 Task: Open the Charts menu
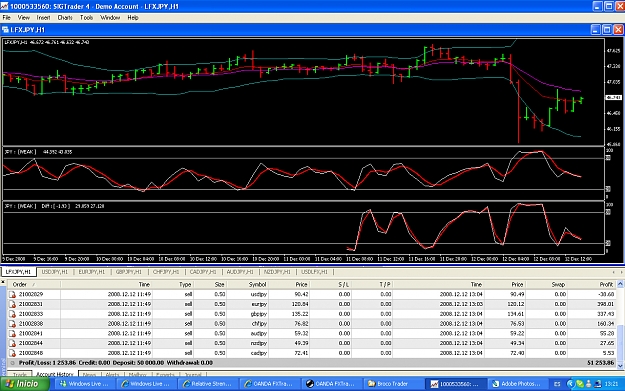[x=65, y=18]
